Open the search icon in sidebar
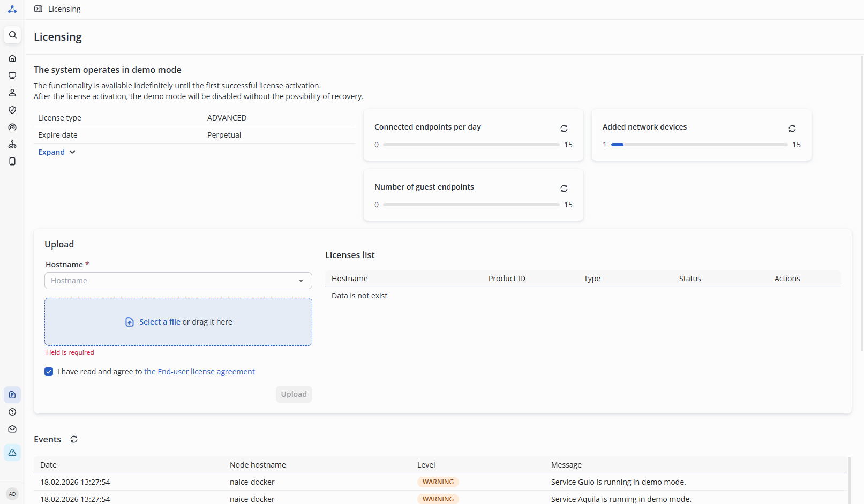The image size is (864, 504). click(12, 35)
